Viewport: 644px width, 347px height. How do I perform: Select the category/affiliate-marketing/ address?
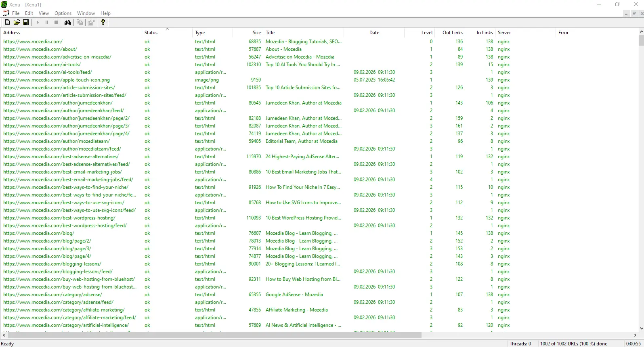pos(64,310)
